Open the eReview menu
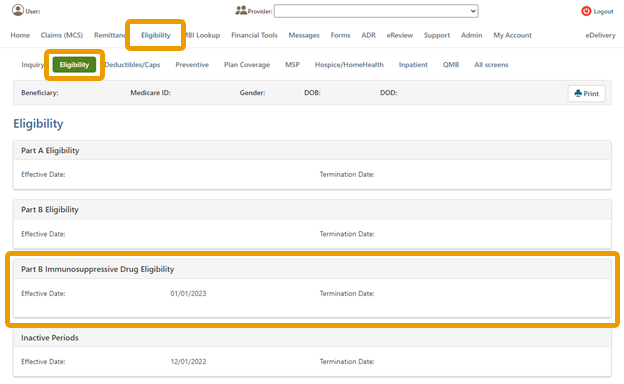The height and width of the screenshot is (384, 624). [x=400, y=35]
